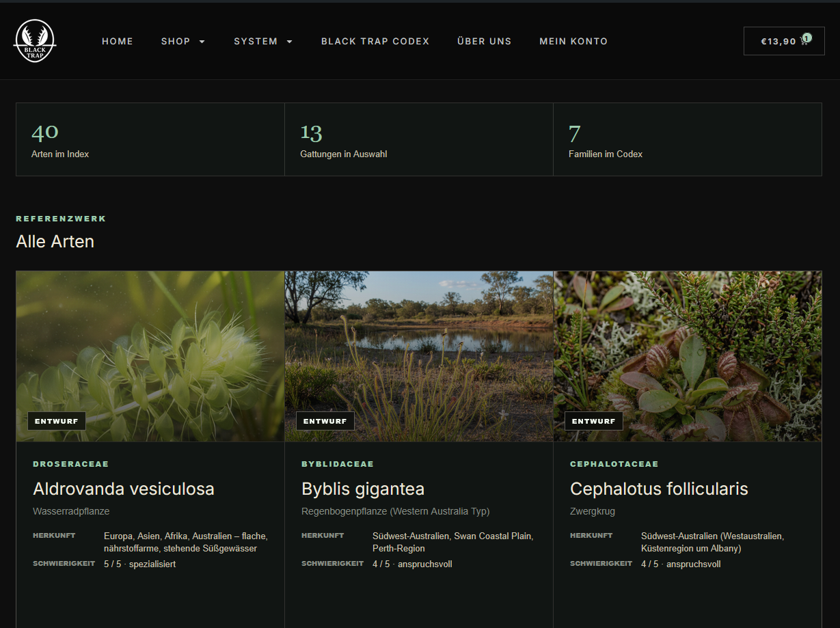Click the Referenzwerk label
This screenshot has height=628, width=840.
point(61,219)
